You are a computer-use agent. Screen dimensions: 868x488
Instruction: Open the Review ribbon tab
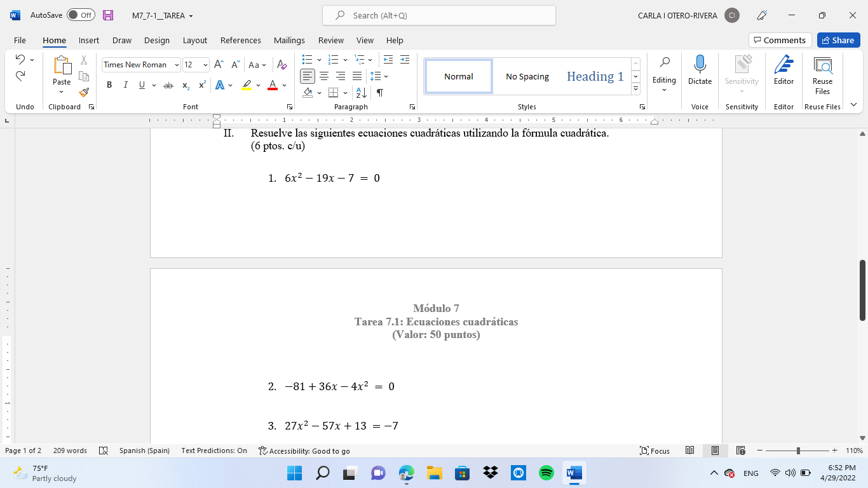[330, 40]
